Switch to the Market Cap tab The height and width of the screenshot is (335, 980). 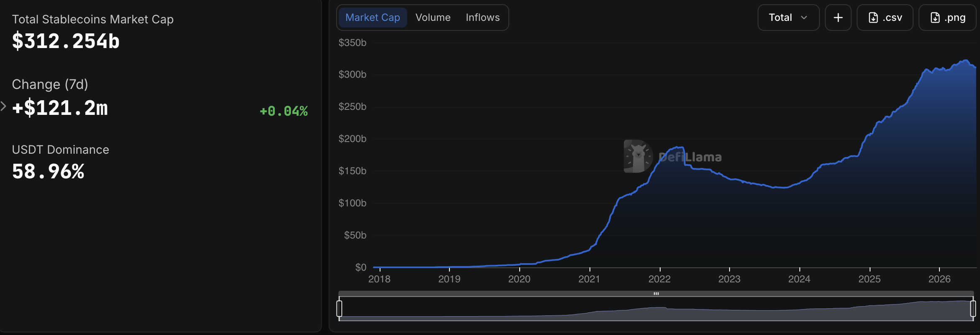[x=372, y=18]
